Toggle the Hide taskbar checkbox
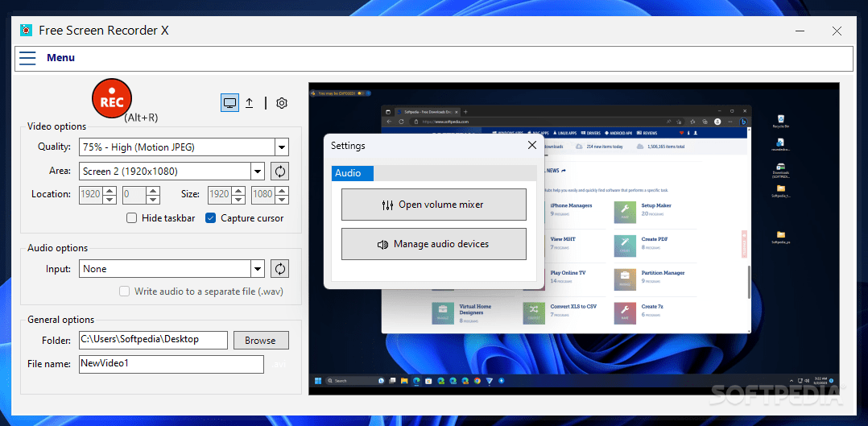This screenshot has height=426, width=868. pyautogui.click(x=132, y=218)
